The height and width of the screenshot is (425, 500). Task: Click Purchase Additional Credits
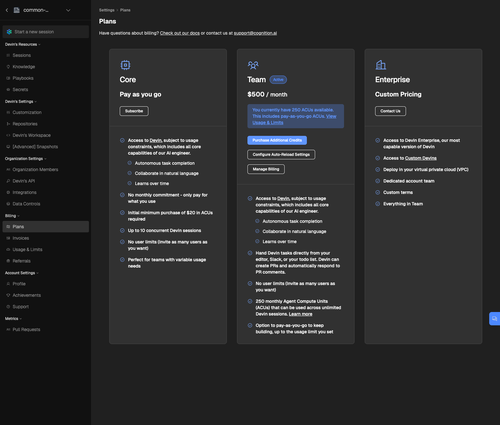point(277,140)
